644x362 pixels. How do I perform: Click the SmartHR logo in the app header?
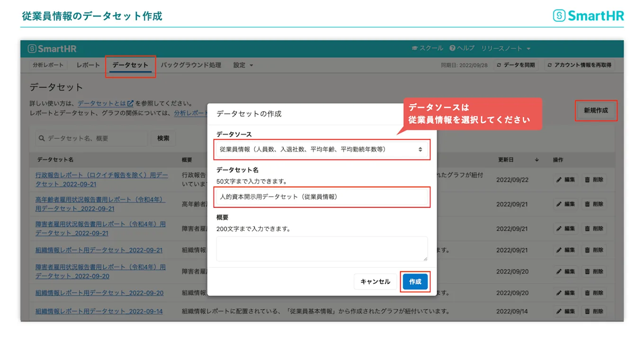[52, 49]
